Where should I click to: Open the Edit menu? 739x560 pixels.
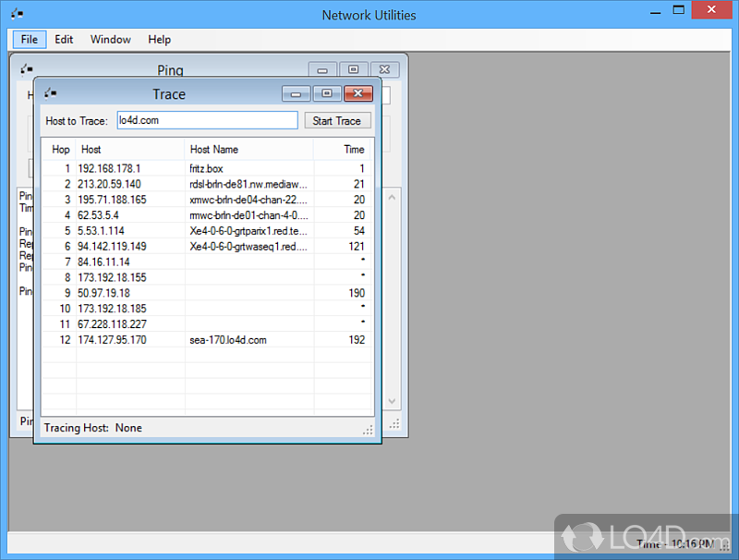(x=64, y=40)
